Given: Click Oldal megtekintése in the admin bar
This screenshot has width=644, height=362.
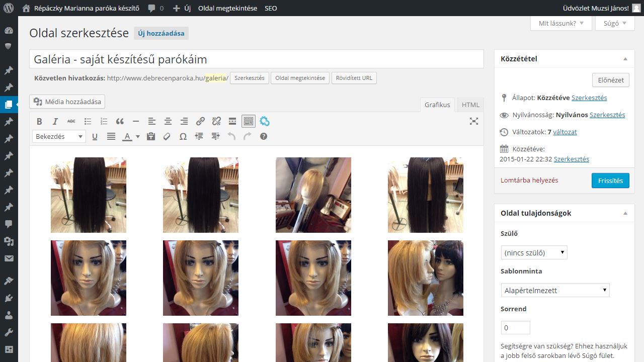Looking at the screenshot, I should pyautogui.click(x=227, y=8).
